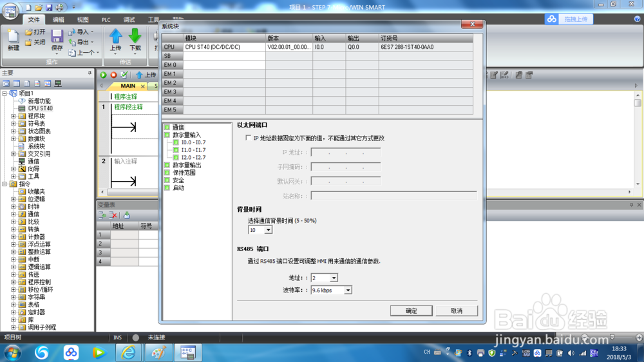Click the quick access Open icon in title bar
This screenshot has width=644, height=362.
(39, 7)
